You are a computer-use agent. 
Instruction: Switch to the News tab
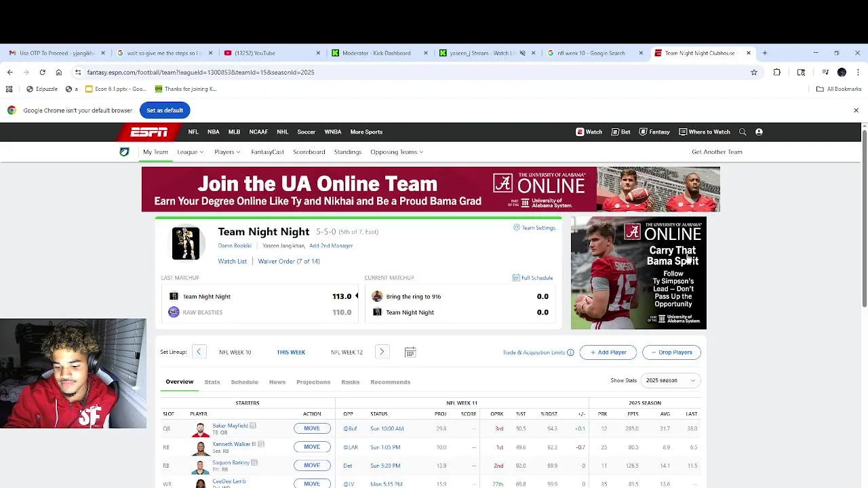click(x=277, y=382)
